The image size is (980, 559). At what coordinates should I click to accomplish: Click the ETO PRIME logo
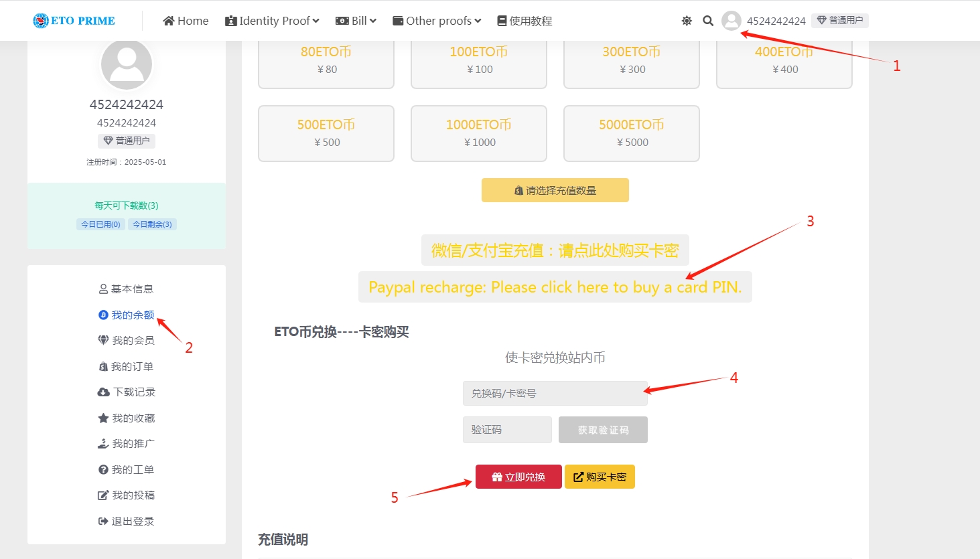click(x=74, y=21)
